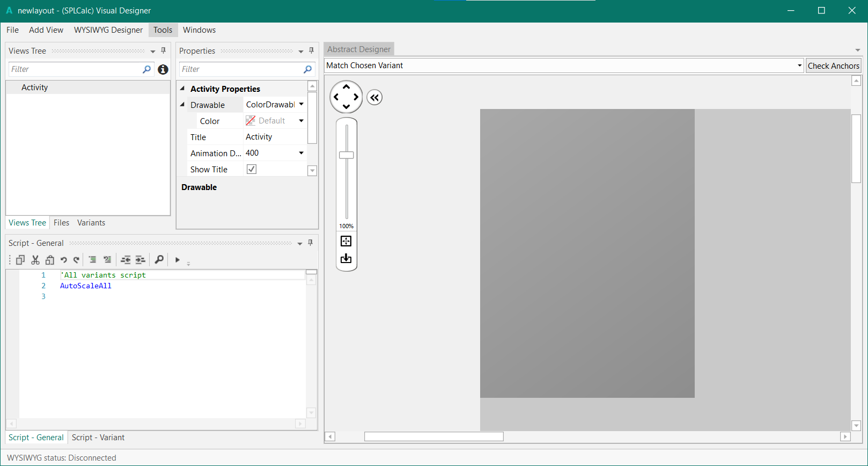This screenshot has width=868, height=466.
Task: Open the Script - General panel options arrow
Action: [x=300, y=244]
